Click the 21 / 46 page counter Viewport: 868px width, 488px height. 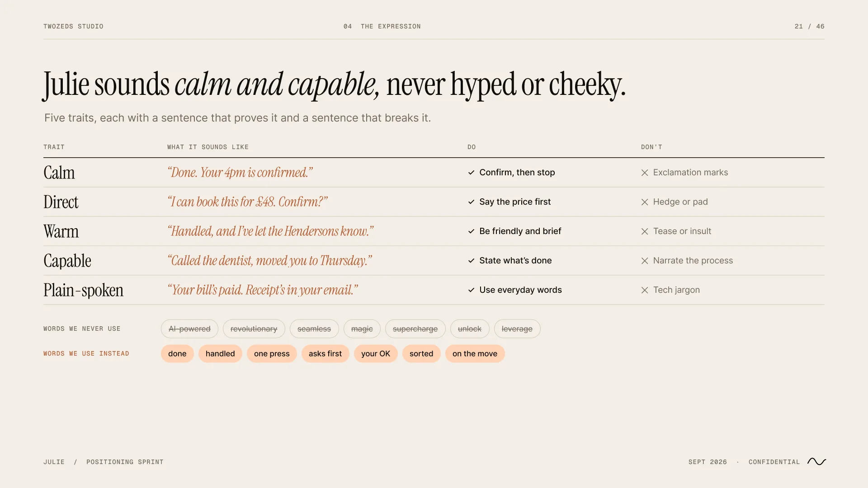click(809, 26)
